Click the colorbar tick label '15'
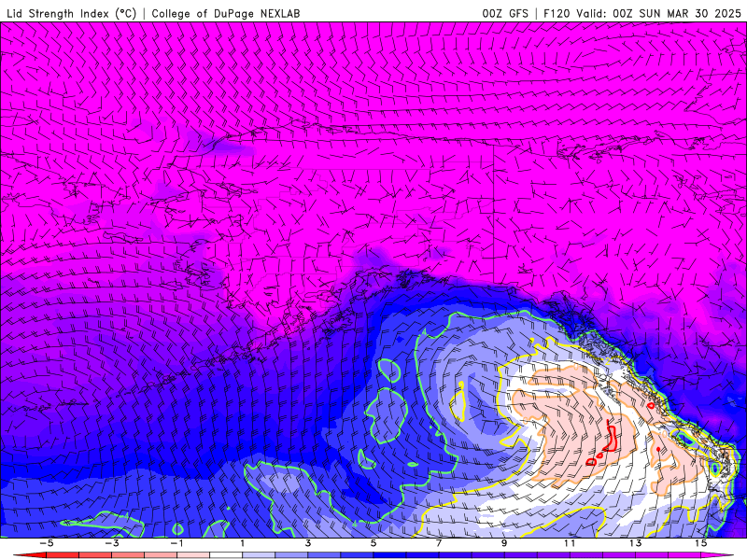The image size is (747, 560). (700, 543)
